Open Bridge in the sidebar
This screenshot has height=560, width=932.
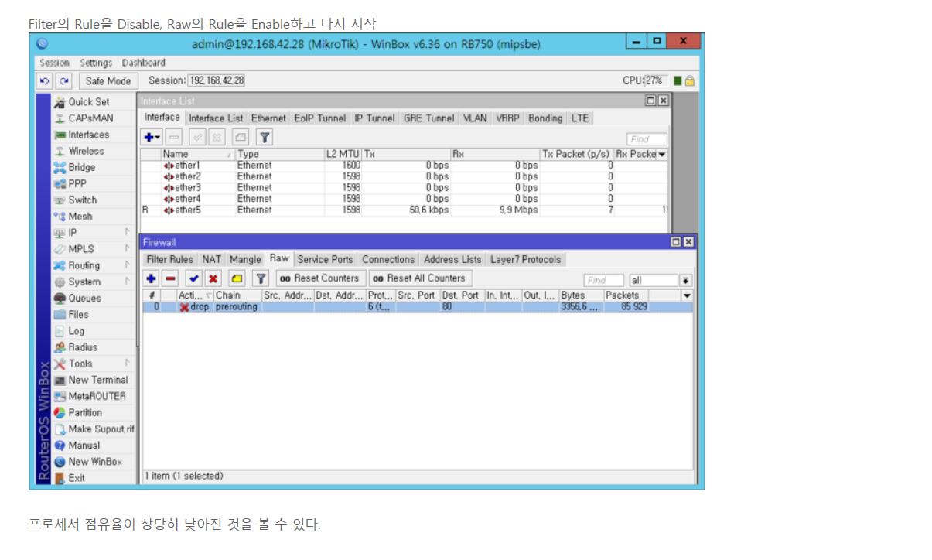(x=82, y=167)
